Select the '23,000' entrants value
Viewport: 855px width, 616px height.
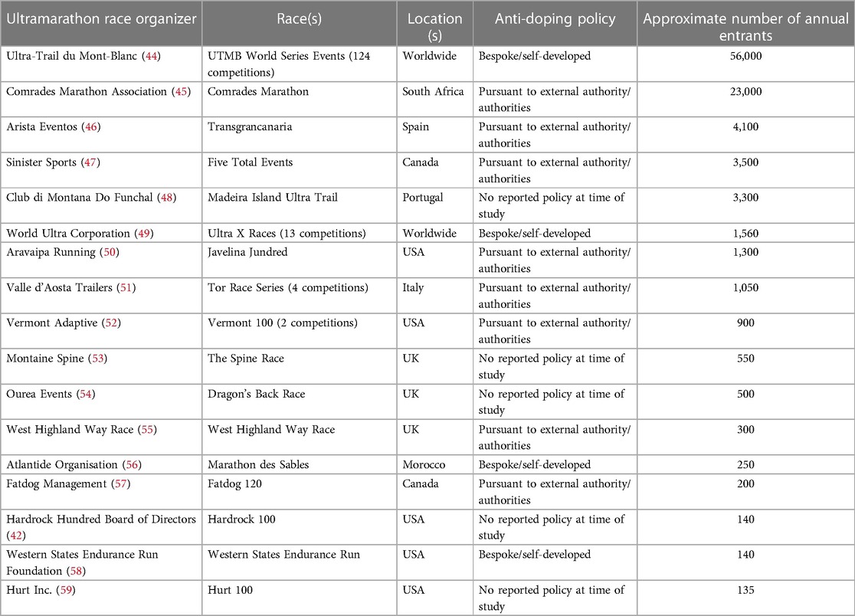[746, 92]
